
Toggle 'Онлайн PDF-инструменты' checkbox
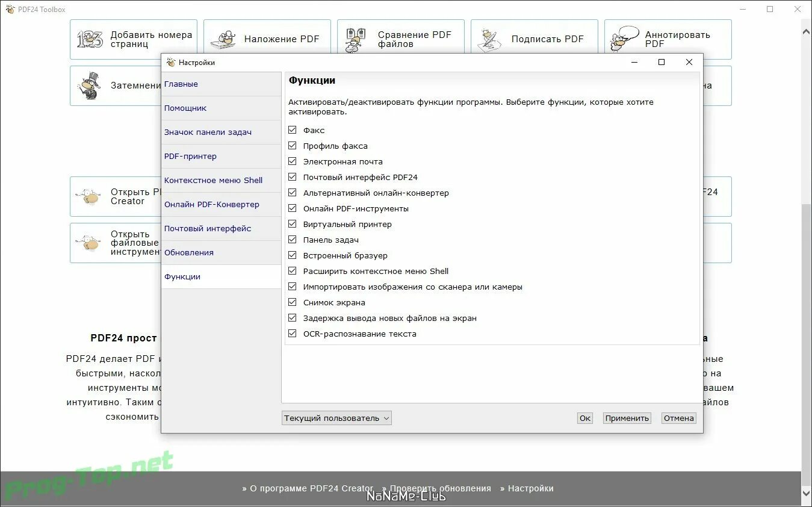pyautogui.click(x=293, y=208)
